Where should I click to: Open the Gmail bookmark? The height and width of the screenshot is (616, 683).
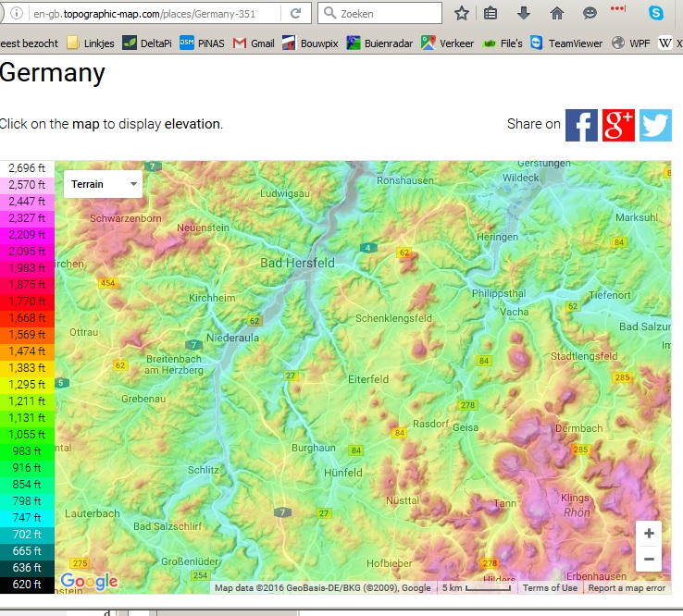click(254, 43)
